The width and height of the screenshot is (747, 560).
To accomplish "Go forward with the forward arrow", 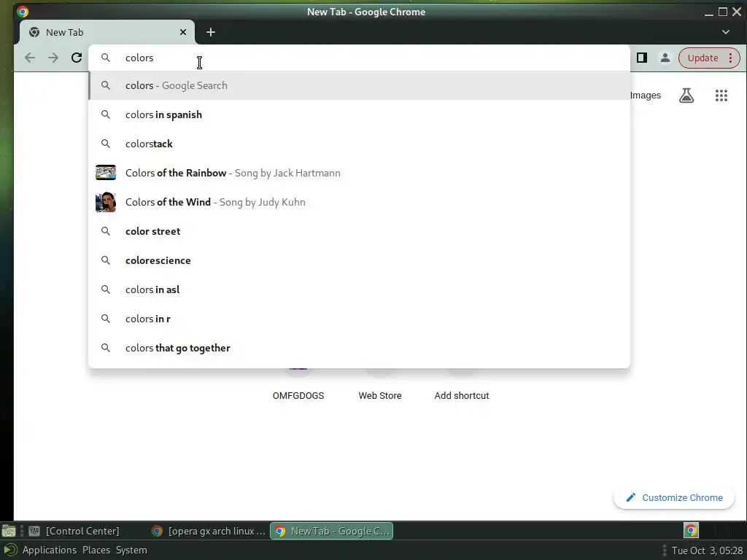I will click(53, 58).
